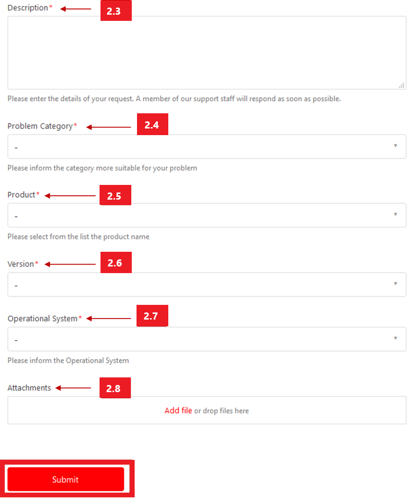Image resolution: width=420 pixels, height=504 pixels.
Task: Click the red 2.8 annotation marker
Action: click(115, 388)
